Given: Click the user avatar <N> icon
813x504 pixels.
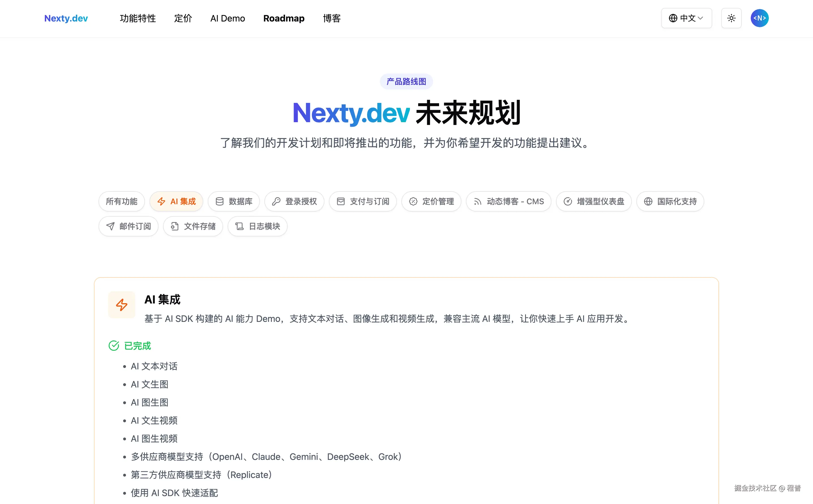Looking at the screenshot, I should (x=759, y=18).
